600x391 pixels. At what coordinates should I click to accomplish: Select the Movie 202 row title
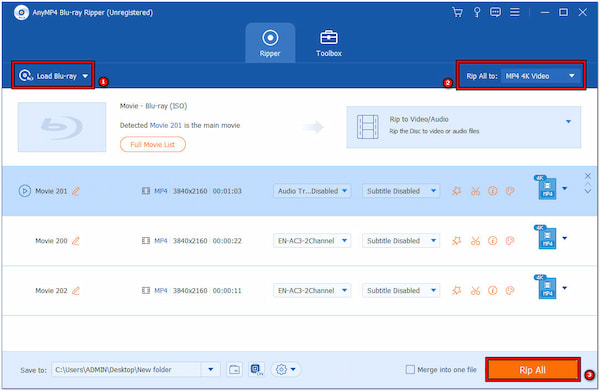51,290
